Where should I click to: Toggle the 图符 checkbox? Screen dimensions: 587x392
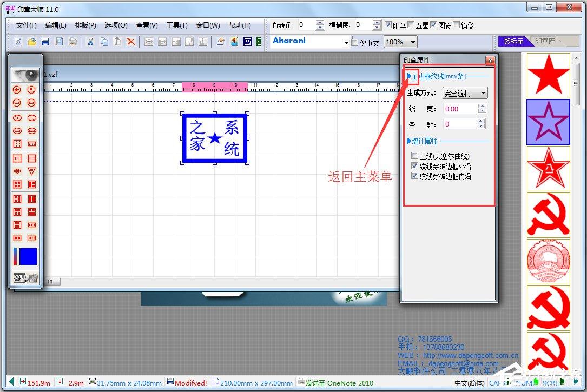tap(433, 25)
